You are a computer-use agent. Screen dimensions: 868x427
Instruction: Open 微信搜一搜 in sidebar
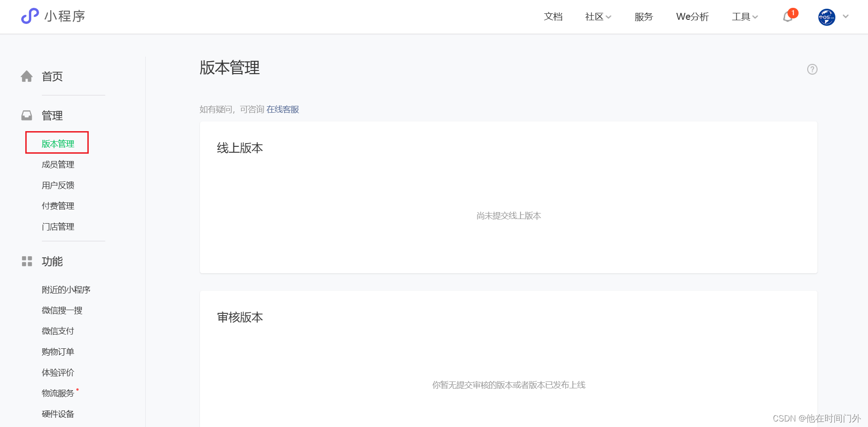tap(62, 310)
